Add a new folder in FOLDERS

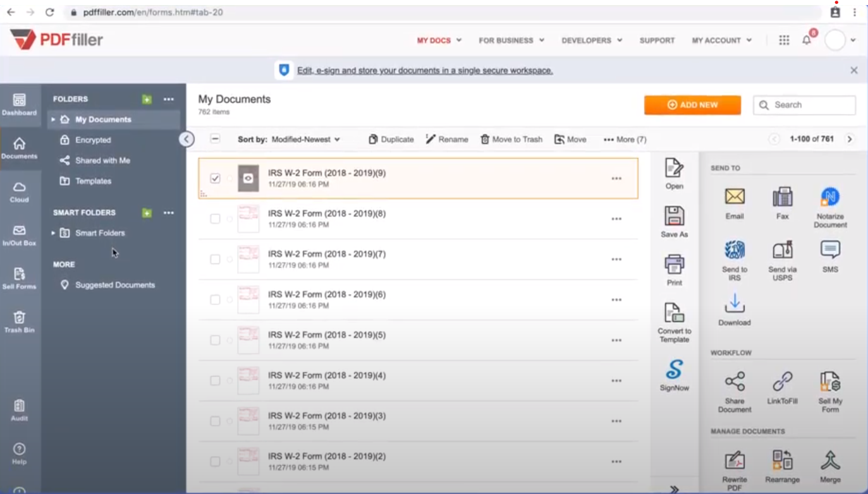tap(147, 99)
